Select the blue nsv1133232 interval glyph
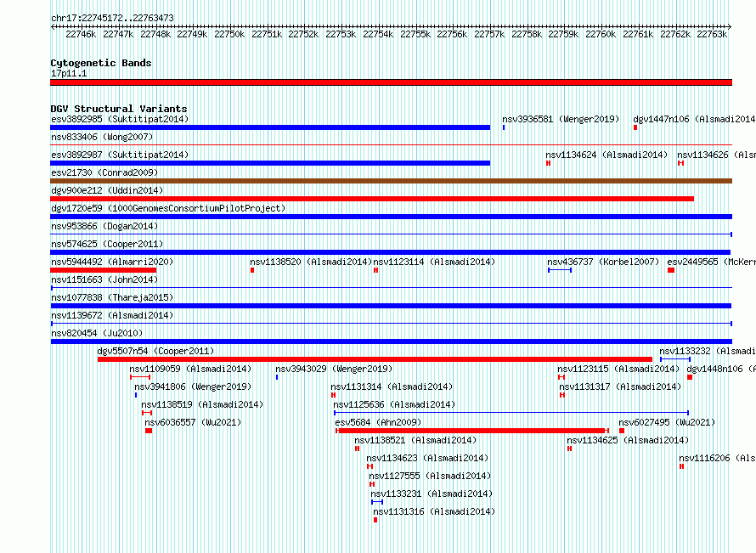756x553 pixels. point(675,359)
